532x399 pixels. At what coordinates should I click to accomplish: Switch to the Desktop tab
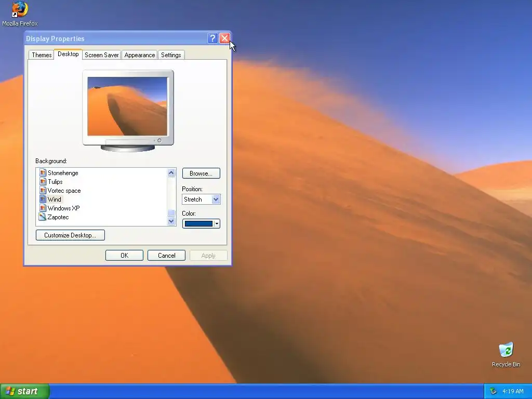[x=68, y=54]
